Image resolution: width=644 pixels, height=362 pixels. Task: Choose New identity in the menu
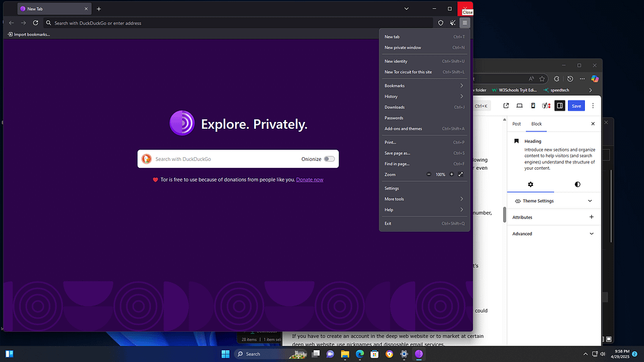tap(425, 61)
